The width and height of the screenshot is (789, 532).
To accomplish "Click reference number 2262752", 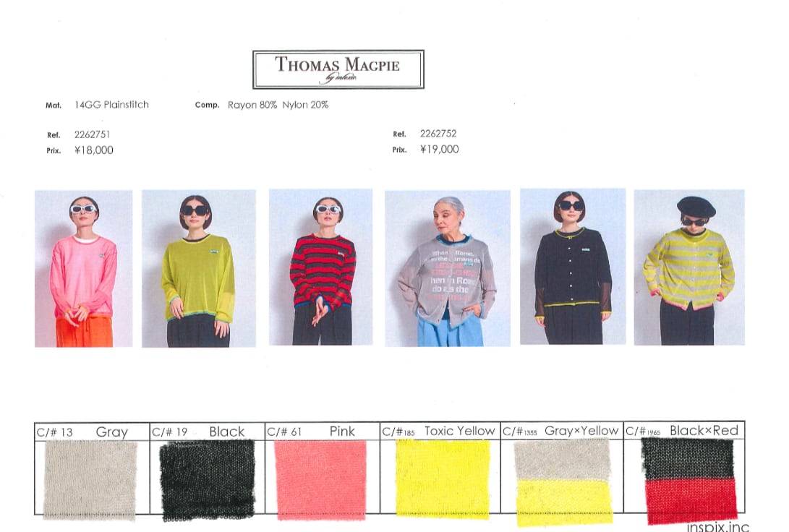I will [438, 134].
